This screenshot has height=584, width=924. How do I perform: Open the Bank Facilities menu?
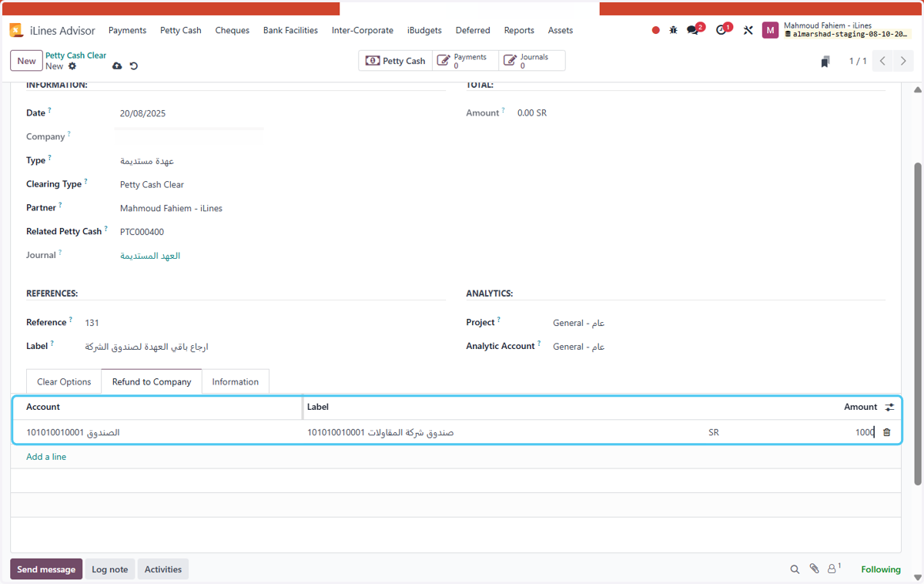tap(290, 30)
